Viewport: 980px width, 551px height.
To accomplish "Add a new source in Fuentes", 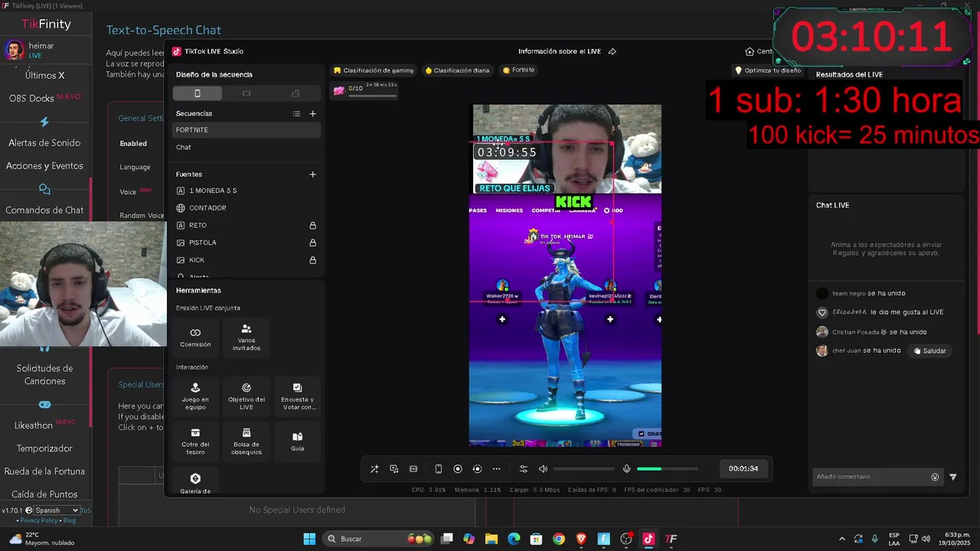I will tap(312, 174).
